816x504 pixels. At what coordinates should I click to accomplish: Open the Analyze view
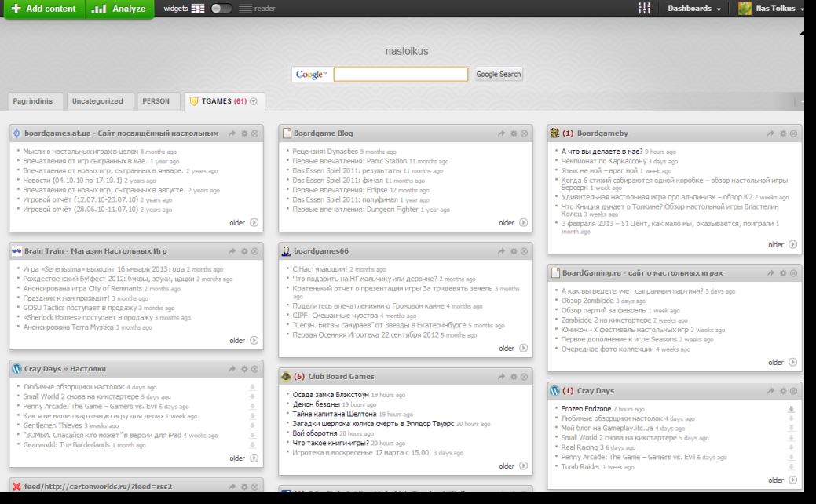[119, 9]
